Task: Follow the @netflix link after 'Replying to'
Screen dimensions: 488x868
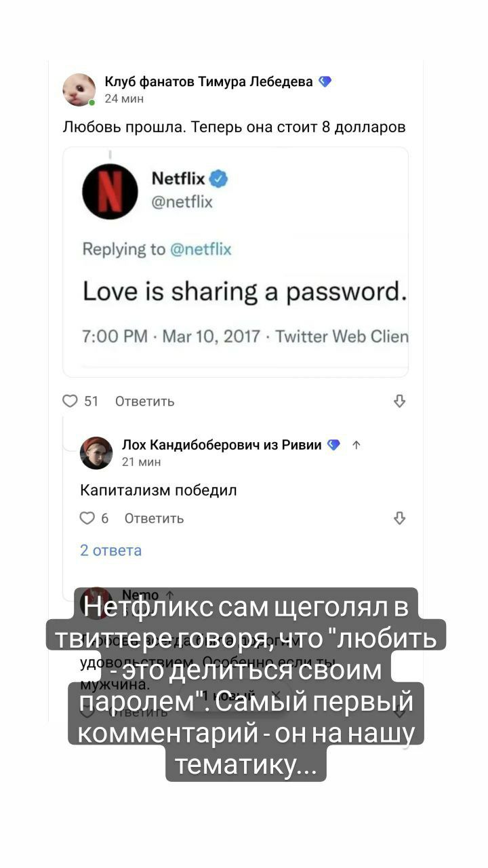Action: [200, 250]
